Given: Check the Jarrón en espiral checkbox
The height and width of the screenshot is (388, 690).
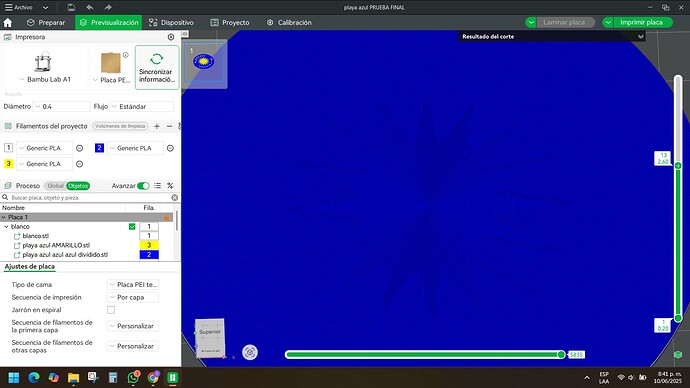Looking at the screenshot, I should (111, 310).
